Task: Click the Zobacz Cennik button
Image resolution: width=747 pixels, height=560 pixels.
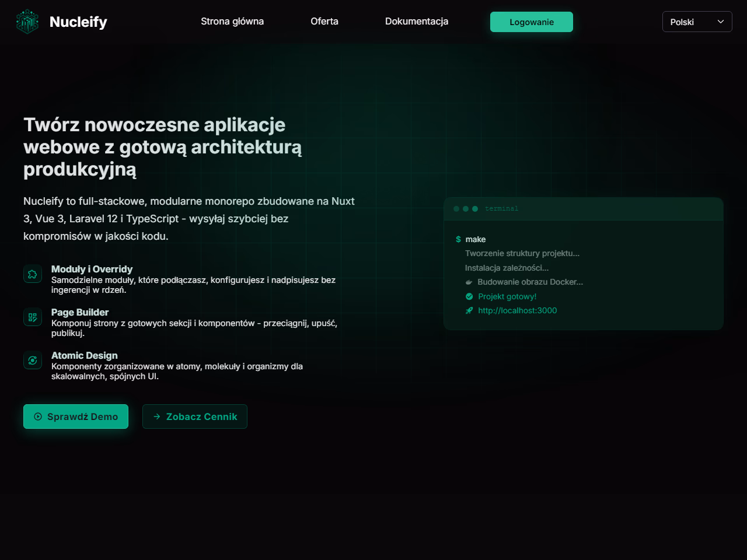Action: 195,416
